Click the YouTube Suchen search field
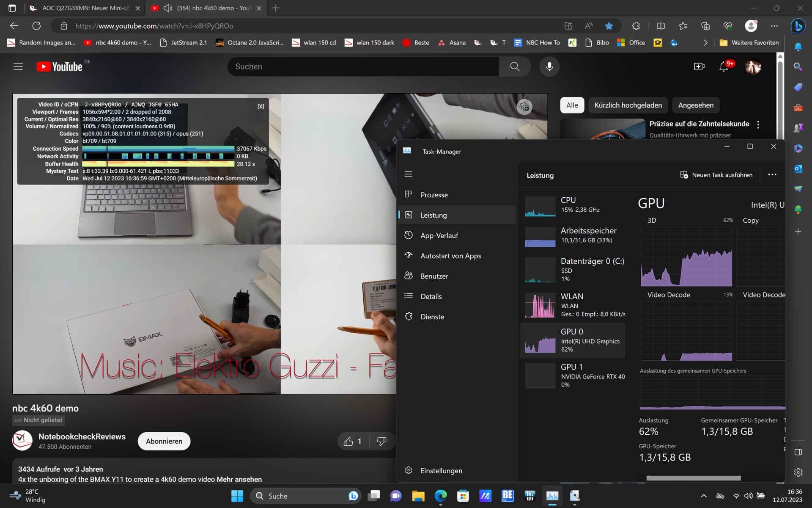The width and height of the screenshot is (812, 508). pyautogui.click(x=364, y=66)
